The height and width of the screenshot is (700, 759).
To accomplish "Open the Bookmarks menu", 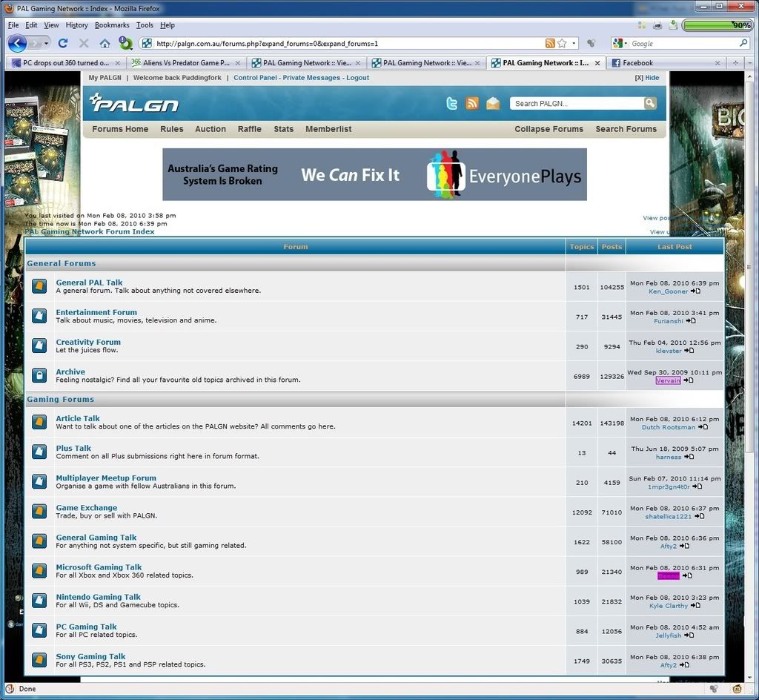I will [112, 25].
